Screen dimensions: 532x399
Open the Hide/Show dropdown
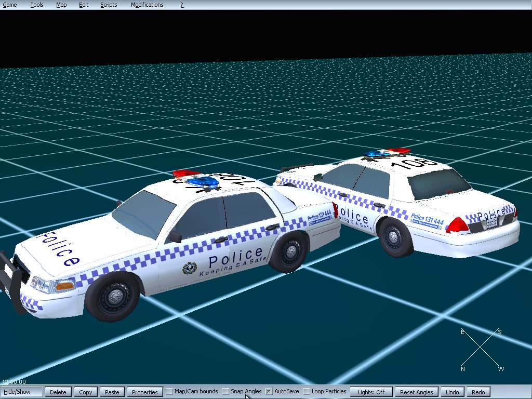(21, 392)
